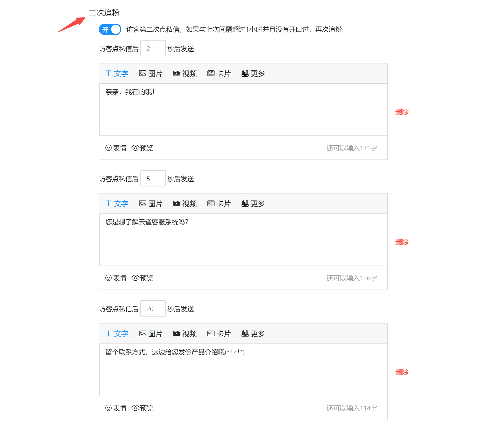Image resolution: width=504 pixels, height=427 pixels.
Task: Open 更多 options in first editor
Action: tap(253, 74)
